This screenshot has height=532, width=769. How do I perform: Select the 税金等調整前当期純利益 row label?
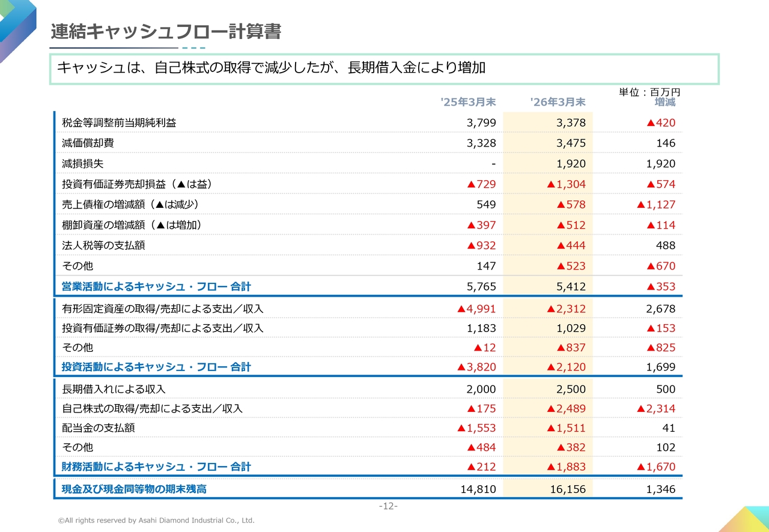point(119,123)
